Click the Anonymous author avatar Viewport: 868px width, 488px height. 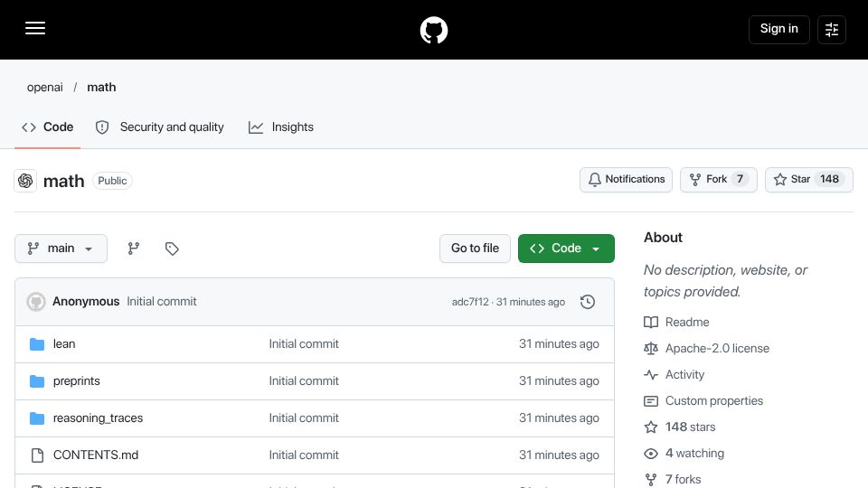click(36, 302)
